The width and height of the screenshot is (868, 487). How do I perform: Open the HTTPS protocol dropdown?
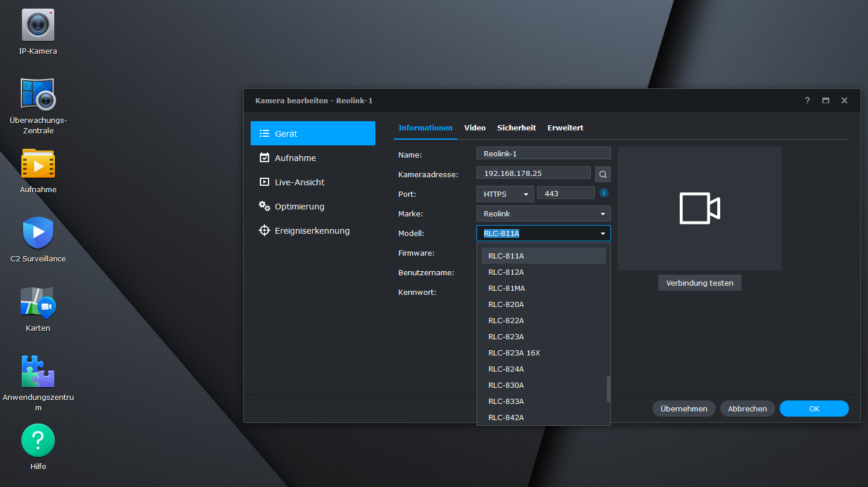[505, 194]
